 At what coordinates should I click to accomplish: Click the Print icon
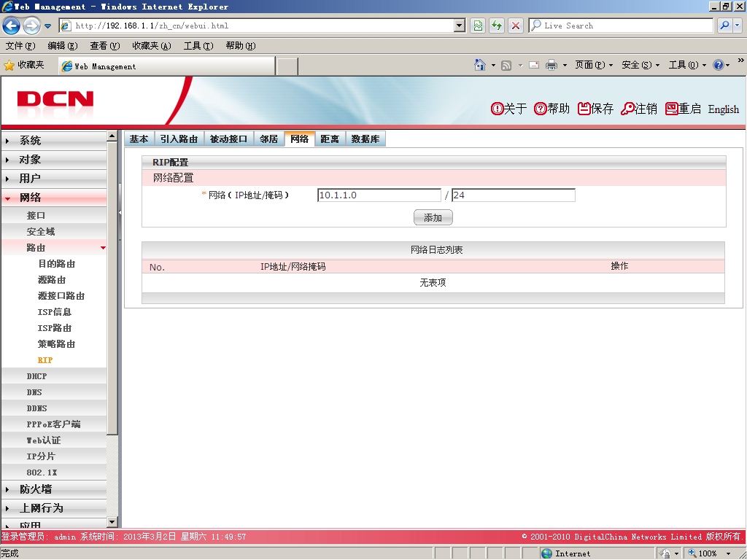[551, 65]
